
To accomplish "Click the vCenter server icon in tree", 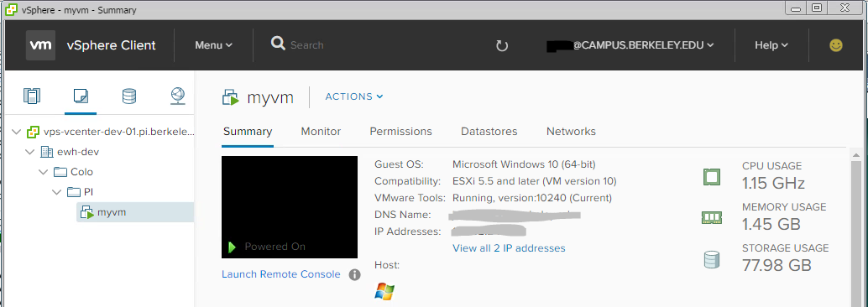I will click(34, 133).
